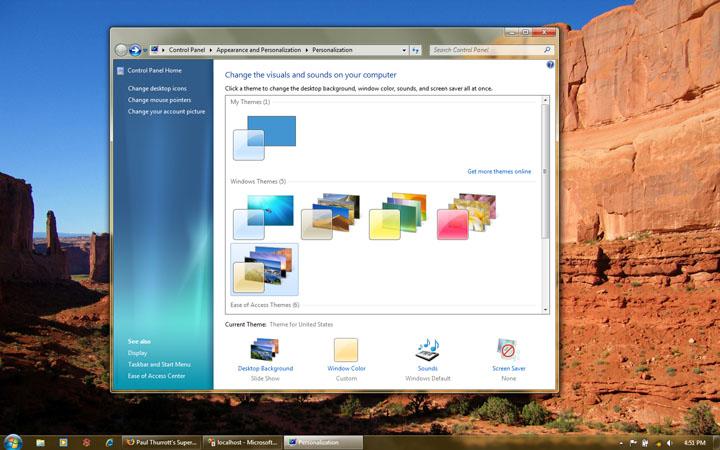
Task: Click the Personalization breadcrumb
Action: coord(332,50)
